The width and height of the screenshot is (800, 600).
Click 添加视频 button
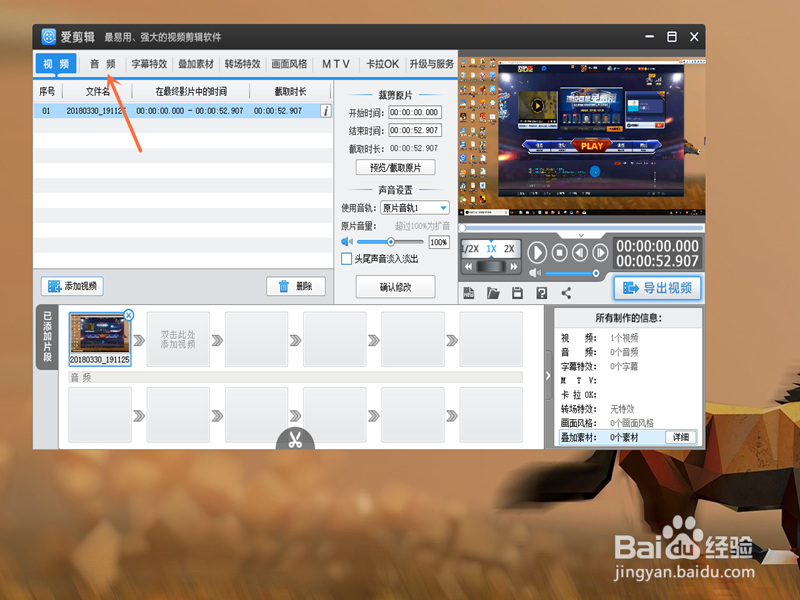click(x=72, y=286)
